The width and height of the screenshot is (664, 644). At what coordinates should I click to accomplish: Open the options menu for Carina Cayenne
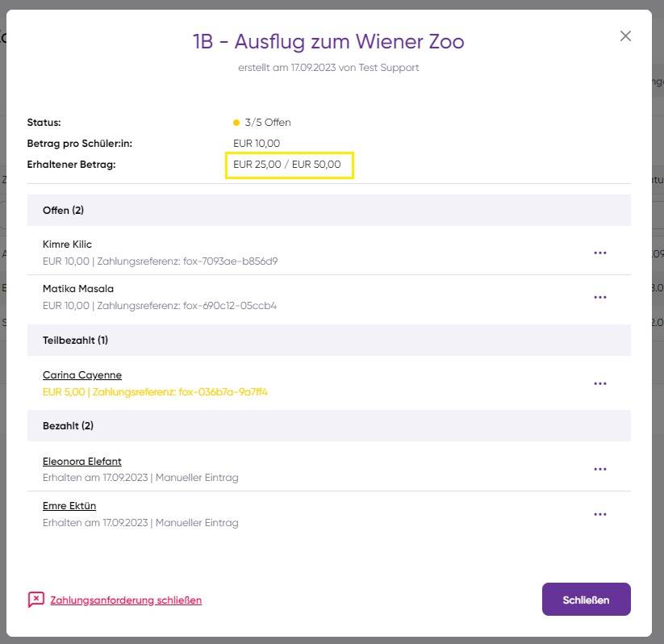[x=600, y=383]
